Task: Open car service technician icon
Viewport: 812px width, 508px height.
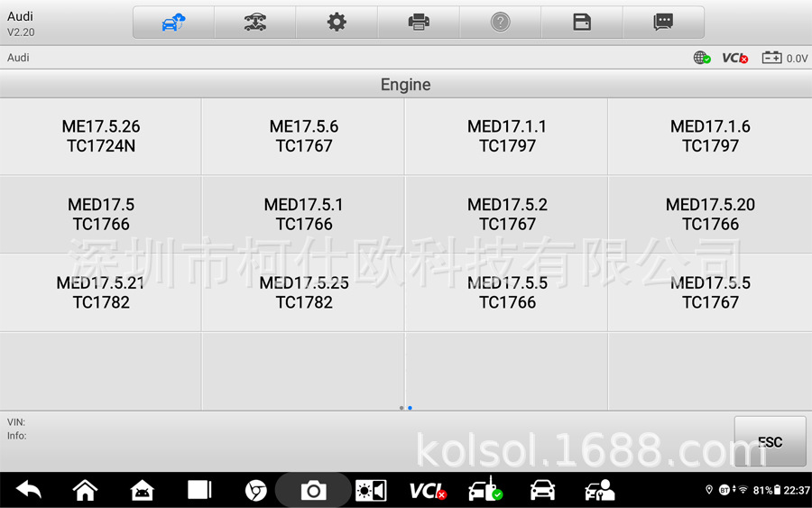Action: point(600,490)
